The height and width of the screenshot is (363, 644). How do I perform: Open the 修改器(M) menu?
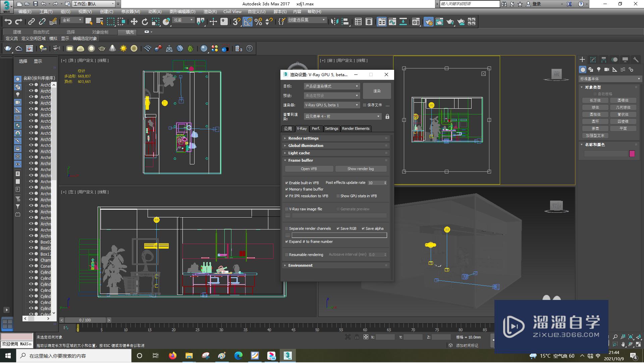130,11
